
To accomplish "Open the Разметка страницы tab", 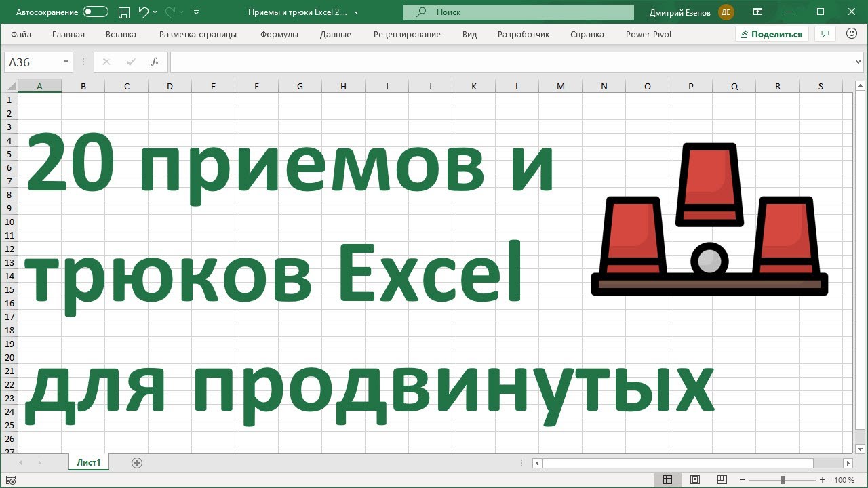I will coord(198,34).
